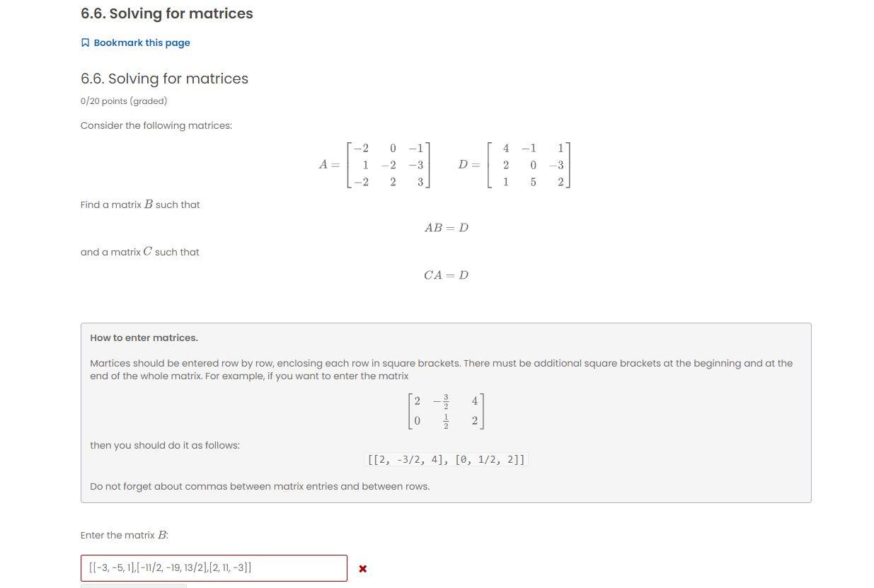Click the matrix A display
The height and width of the screenshot is (588, 874).
point(375,165)
